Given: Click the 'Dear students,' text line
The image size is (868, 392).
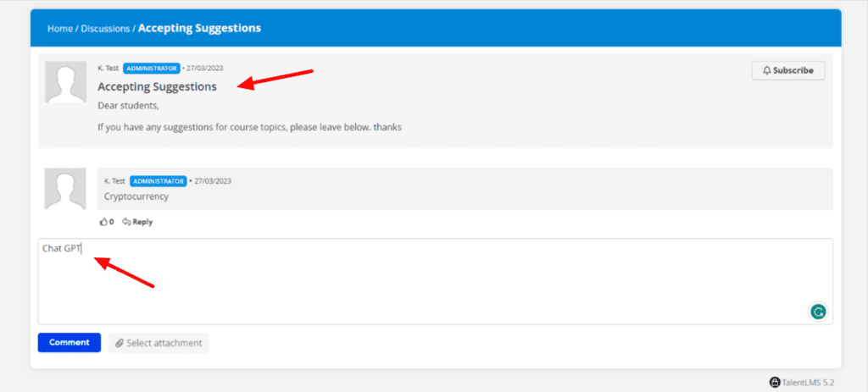Looking at the screenshot, I should click(x=129, y=105).
